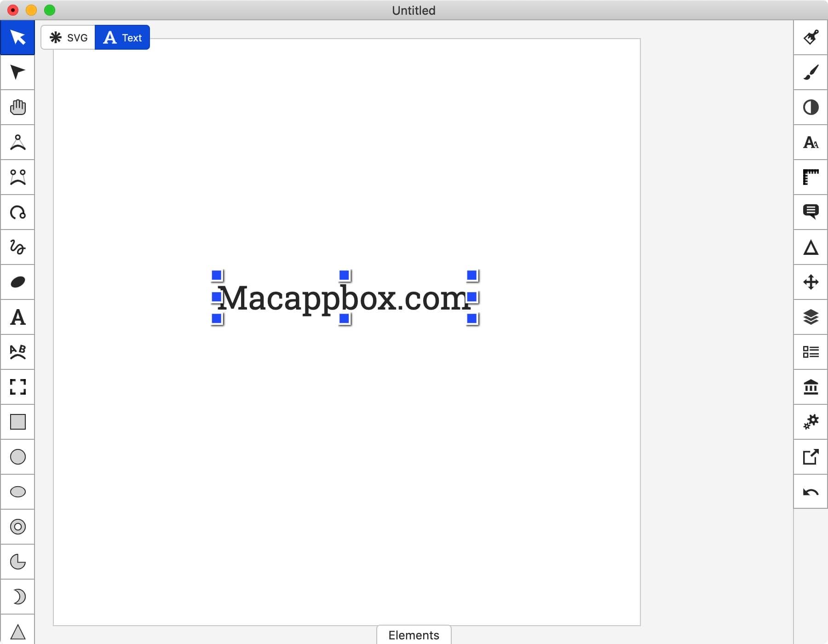Screen dimensions: 828x644
Task: Select the Text tool in left toolbar
Action: pyautogui.click(x=17, y=317)
